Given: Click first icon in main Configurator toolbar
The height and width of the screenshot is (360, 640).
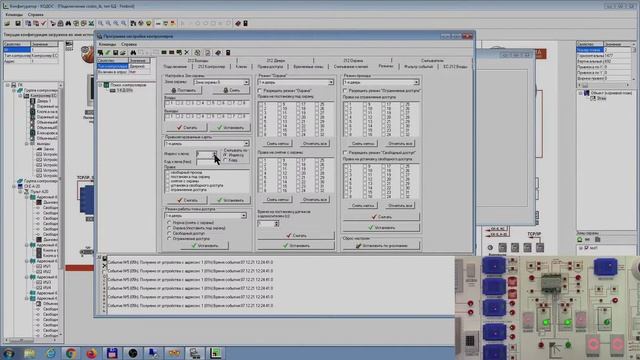Looking at the screenshot, I should coord(7,23).
